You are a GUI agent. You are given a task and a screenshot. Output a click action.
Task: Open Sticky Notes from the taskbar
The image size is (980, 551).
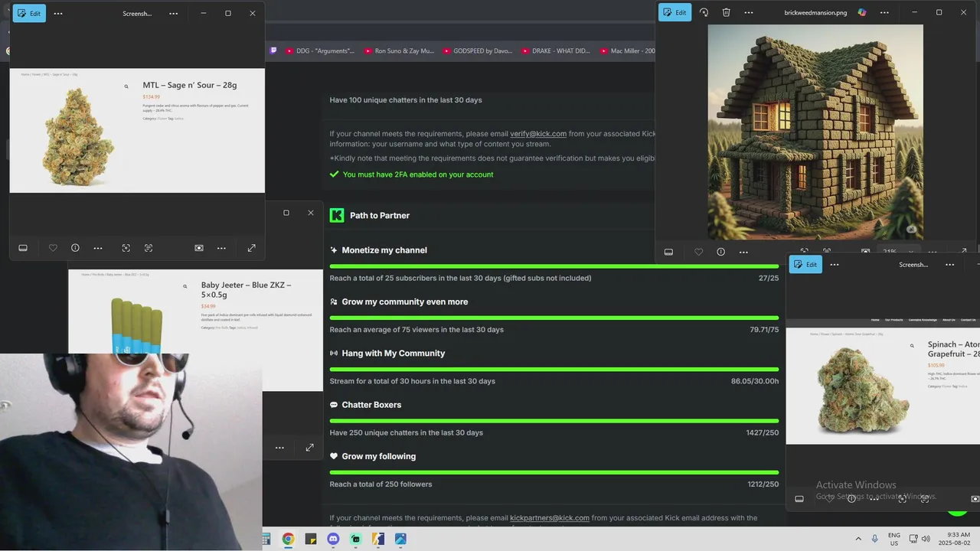[x=310, y=539]
